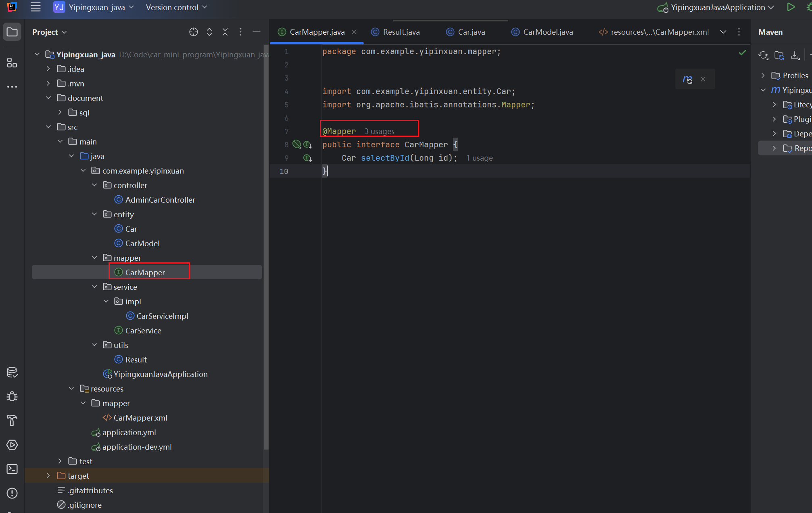
Task: Open the Database tool window icon
Action: coord(12,372)
